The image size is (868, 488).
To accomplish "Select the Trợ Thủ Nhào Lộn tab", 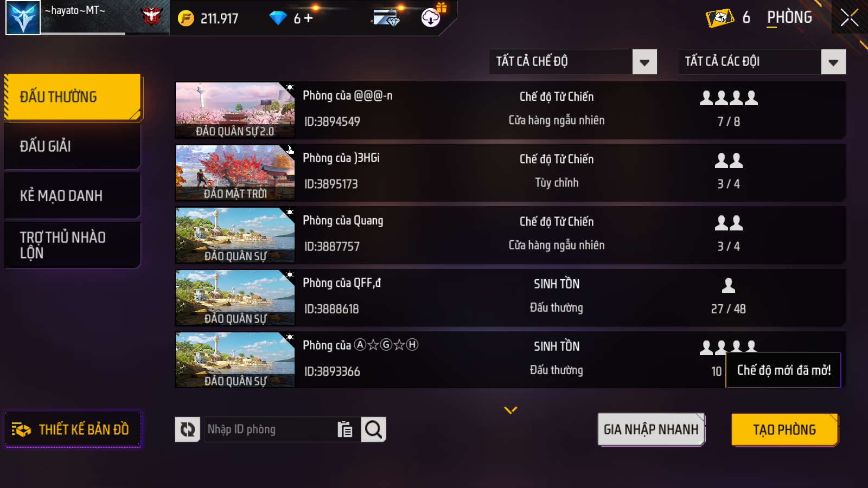I will pyautogui.click(x=73, y=245).
